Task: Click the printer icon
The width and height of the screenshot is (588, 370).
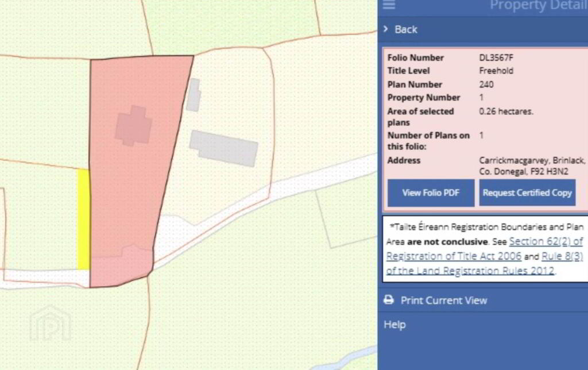Action: tap(389, 300)
